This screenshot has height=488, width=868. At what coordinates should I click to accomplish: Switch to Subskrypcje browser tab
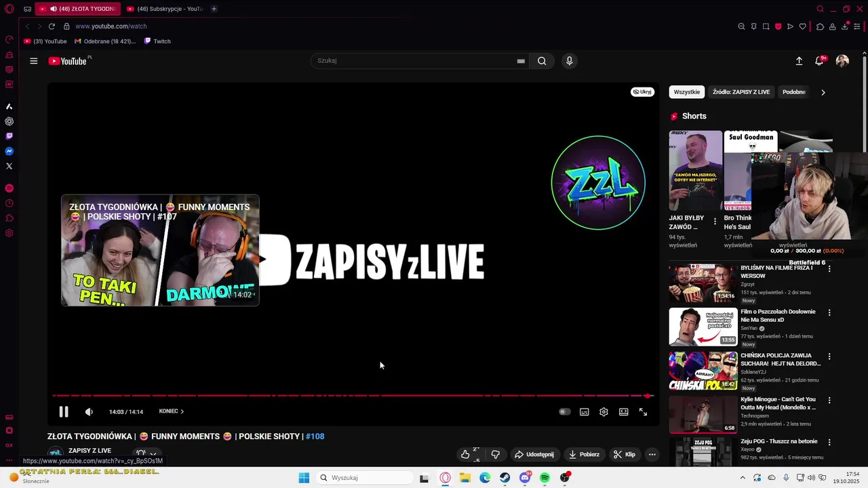pos(165,9)
